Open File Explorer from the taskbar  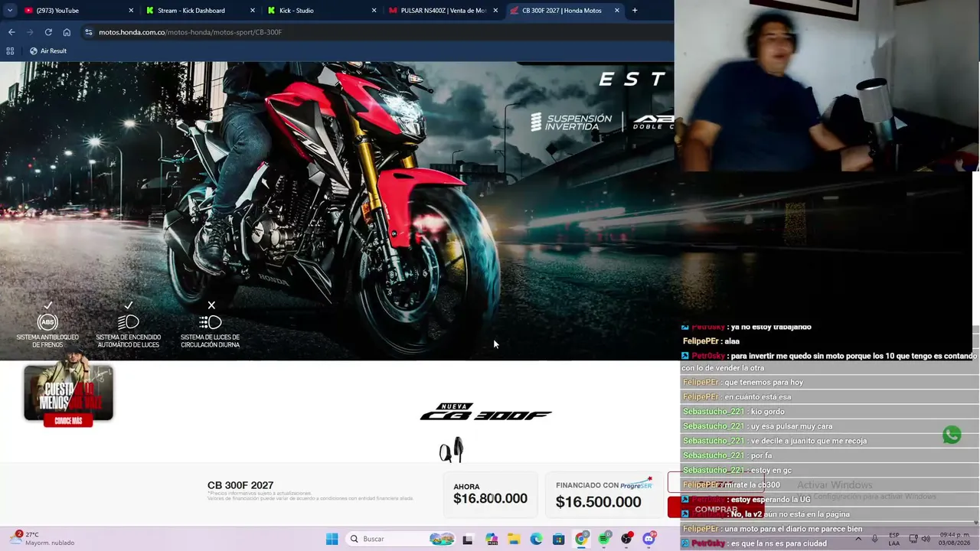[513, 539]
